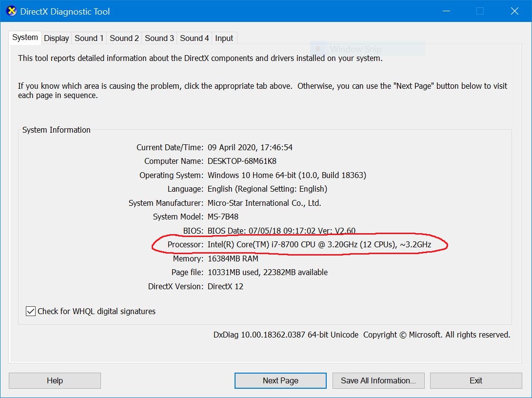Click the System Manufacturer label
532x398 pixels.
pos(166,203)
